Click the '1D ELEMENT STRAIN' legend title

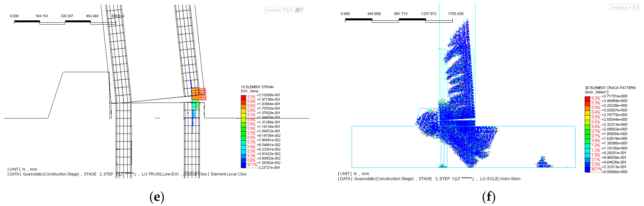[x=257, y=87]
